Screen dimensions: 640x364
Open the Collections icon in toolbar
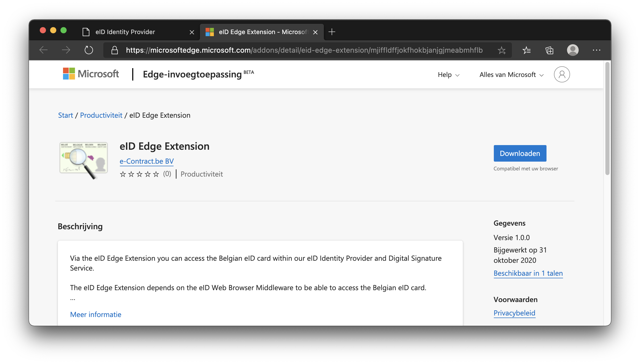point(549,50)
